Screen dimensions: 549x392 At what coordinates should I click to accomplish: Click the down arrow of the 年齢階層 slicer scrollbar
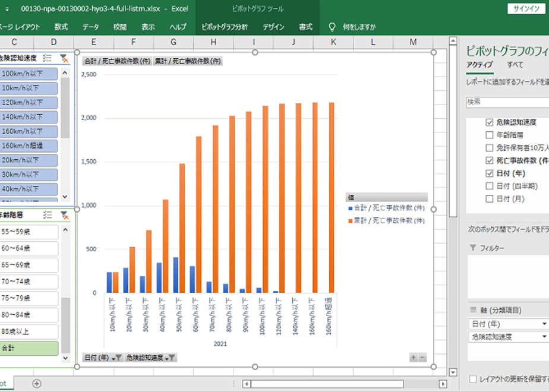click(x=65, y=358)
